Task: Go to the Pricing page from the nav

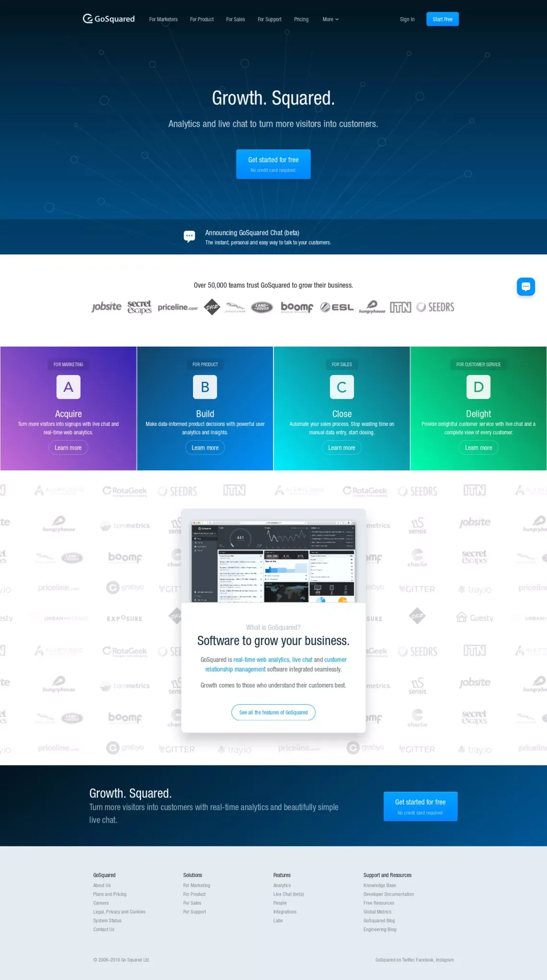Action: [301, 20]
